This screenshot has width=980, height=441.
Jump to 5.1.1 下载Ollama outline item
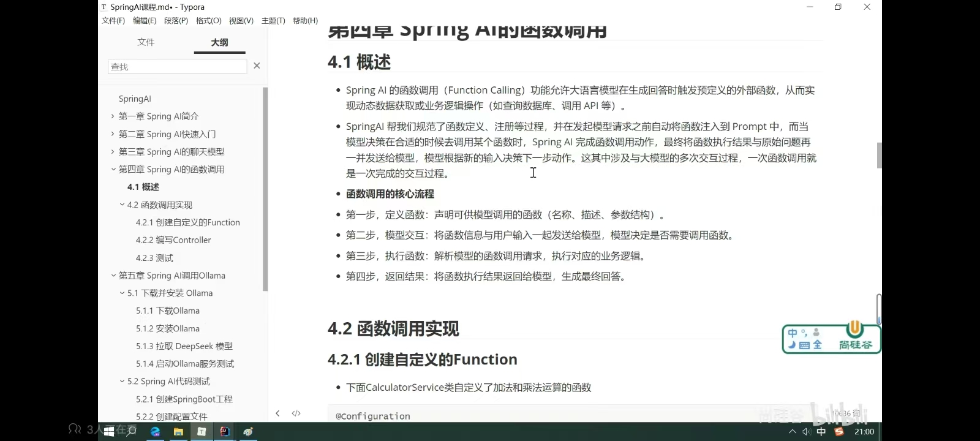(168, 311)
